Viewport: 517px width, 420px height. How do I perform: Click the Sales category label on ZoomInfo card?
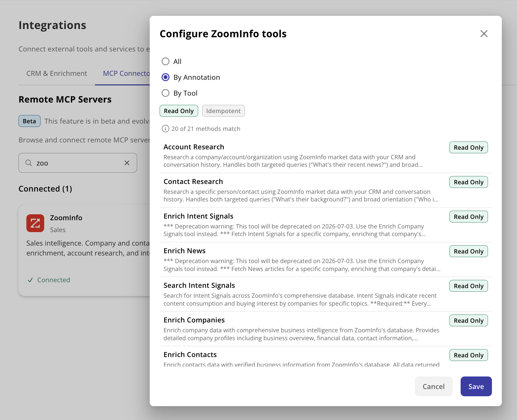coord(58,230)
